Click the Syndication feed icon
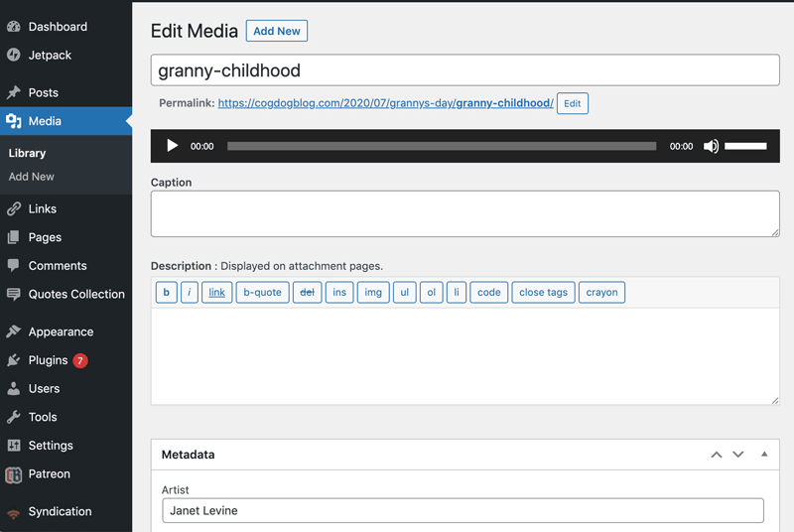The image size is (794, 532). 14,512
